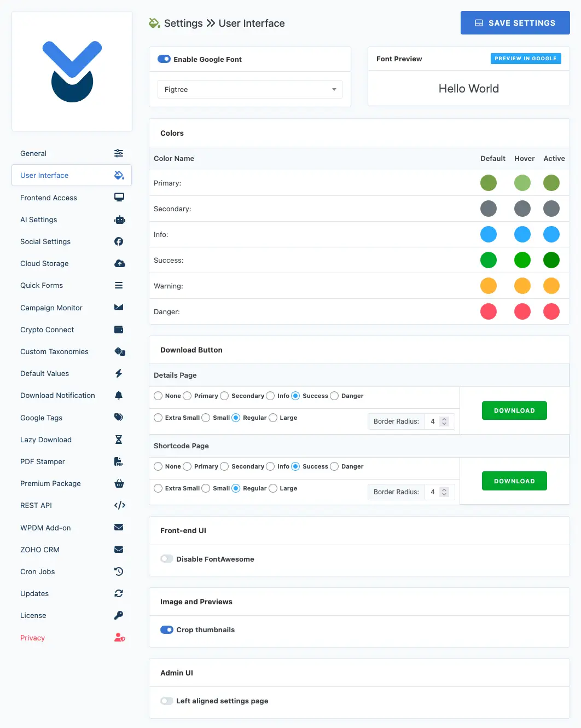Click the Details Page Border Radius input field
This screenshot has height=728, width=581.
(x=433, y=421)
